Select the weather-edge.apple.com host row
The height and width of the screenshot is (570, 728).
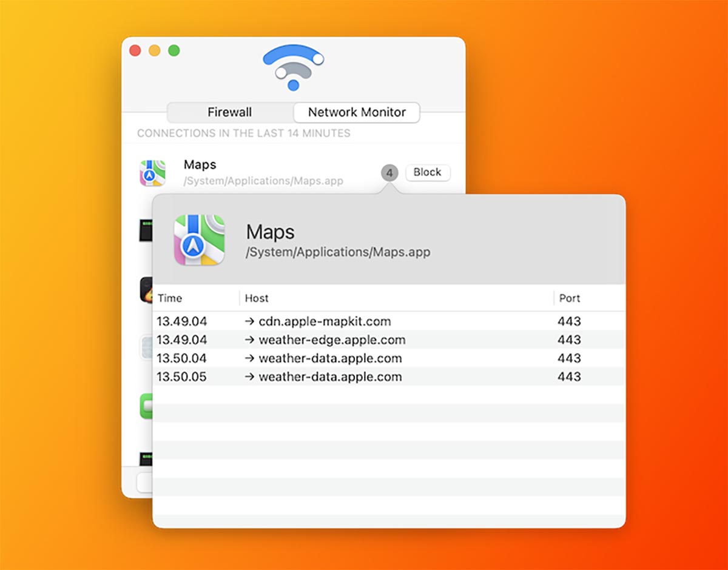(389, 340)
